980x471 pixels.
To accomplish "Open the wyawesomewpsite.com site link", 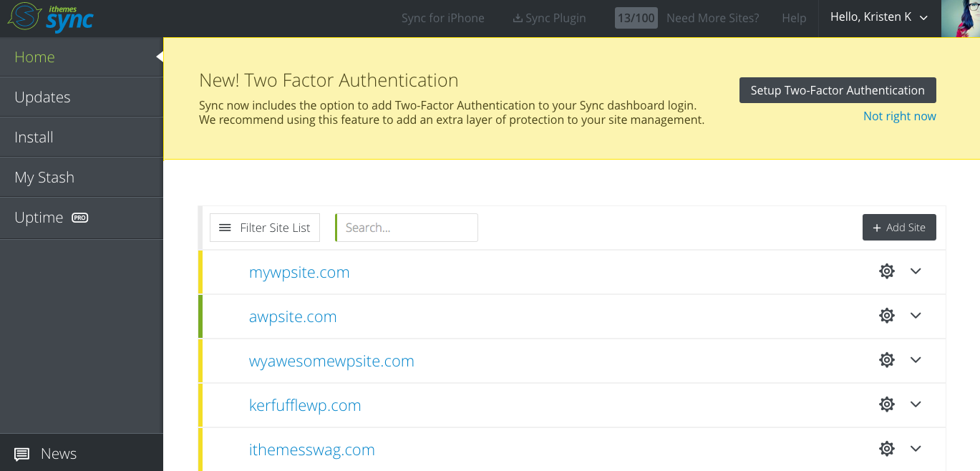I will coord(331,361).
